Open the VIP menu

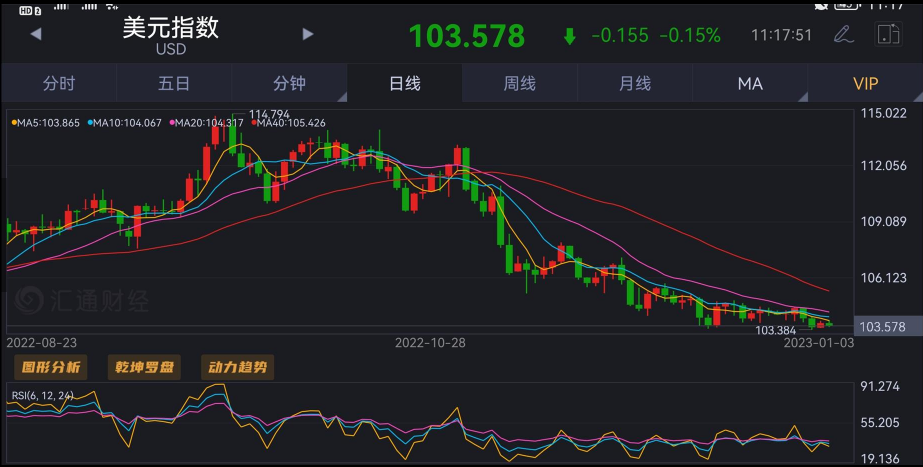click(x=865, y=84)
